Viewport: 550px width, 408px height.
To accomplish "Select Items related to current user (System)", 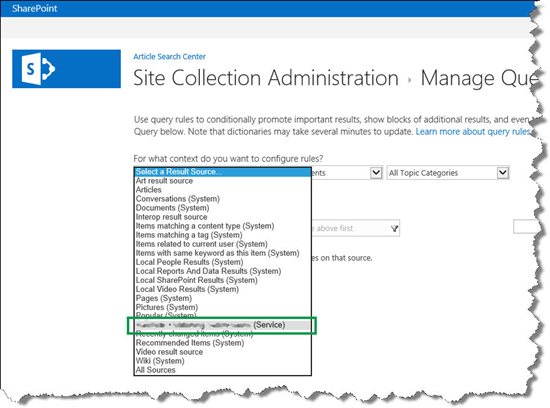I will tap(222, 244).
